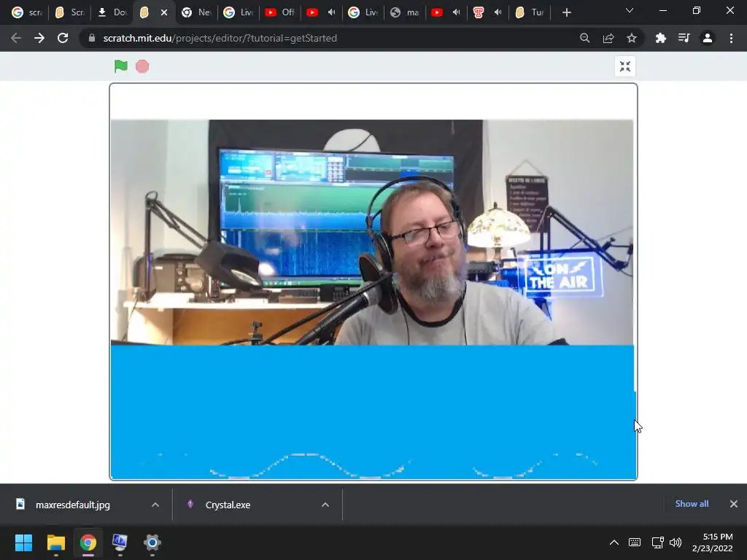The image size is (747, 560).
Task: View site security lock info
Action: 91,38
